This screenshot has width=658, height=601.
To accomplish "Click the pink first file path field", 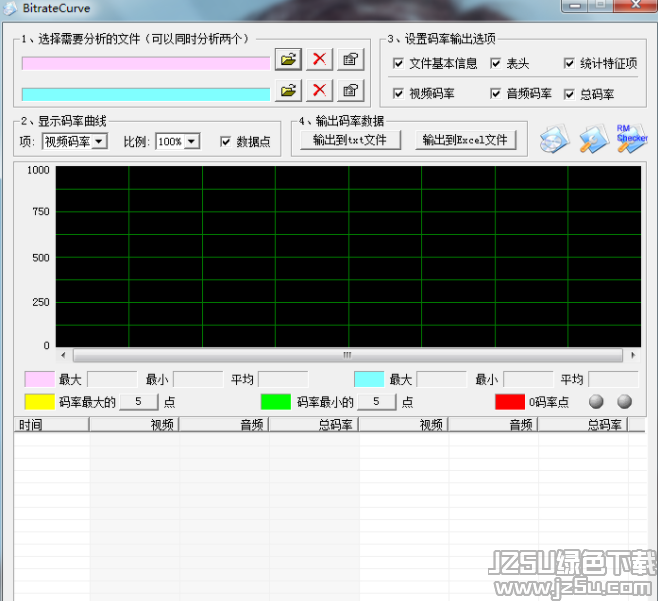I will pyautogui.click(x=146, y=64).
